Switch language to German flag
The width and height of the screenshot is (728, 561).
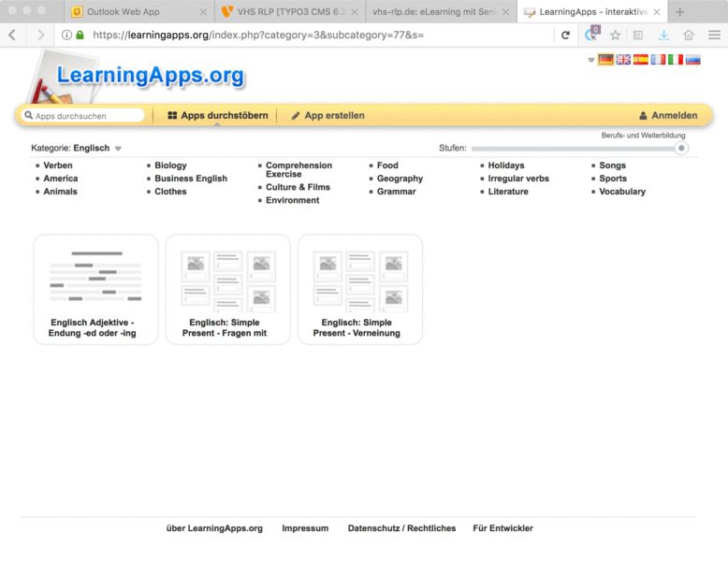(x=605, y=60)
